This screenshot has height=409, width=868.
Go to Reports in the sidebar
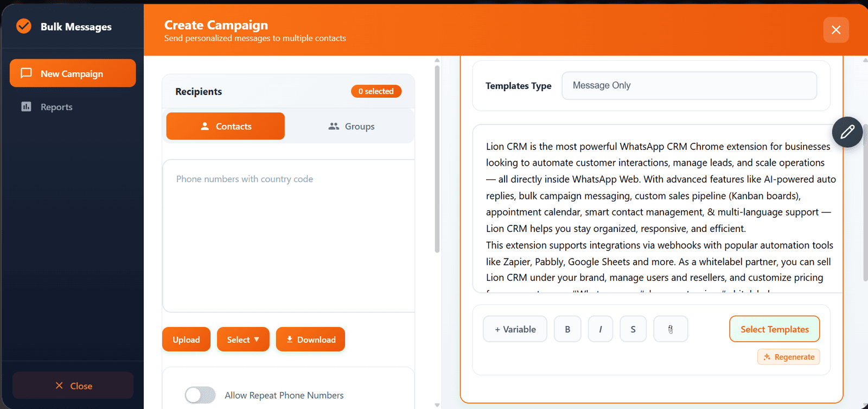tap(56, 106)
